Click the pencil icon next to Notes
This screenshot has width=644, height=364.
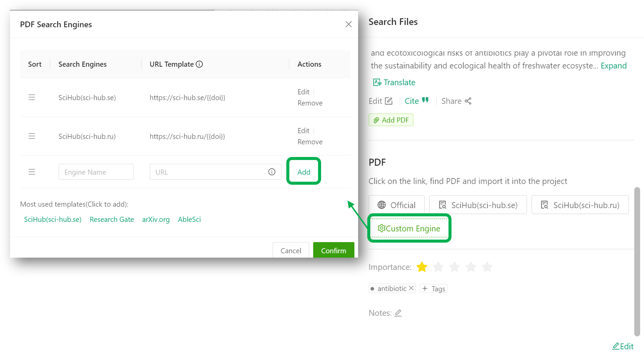click(x=398, y=313)
